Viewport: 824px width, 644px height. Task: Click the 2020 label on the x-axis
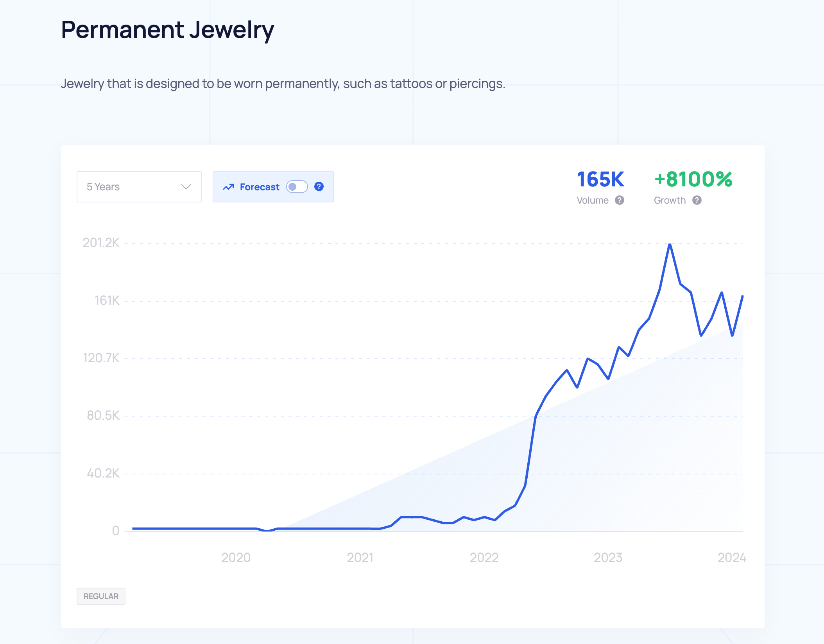pos(236,557)
